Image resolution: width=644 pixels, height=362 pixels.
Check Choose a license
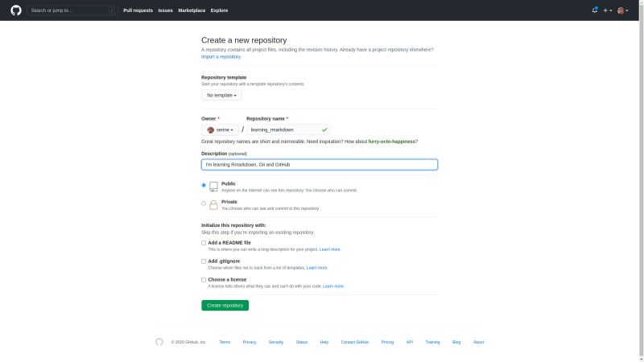(x=204, y=280)
